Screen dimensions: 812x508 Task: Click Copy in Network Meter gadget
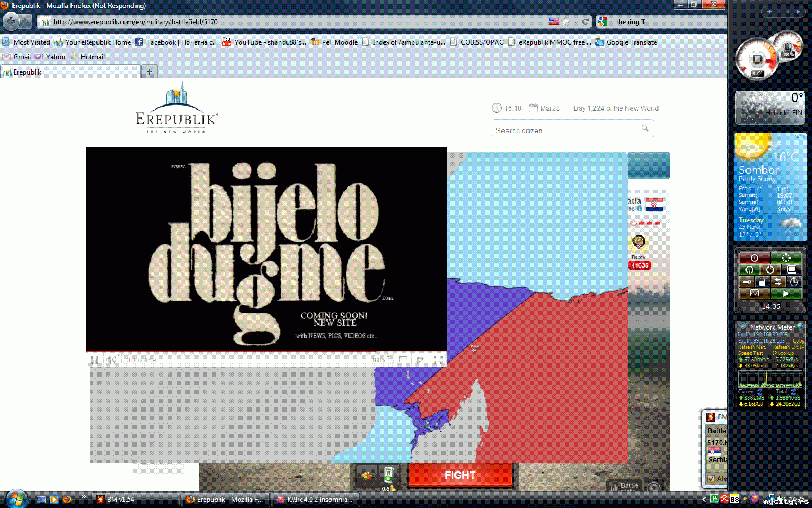pos(798,341)
